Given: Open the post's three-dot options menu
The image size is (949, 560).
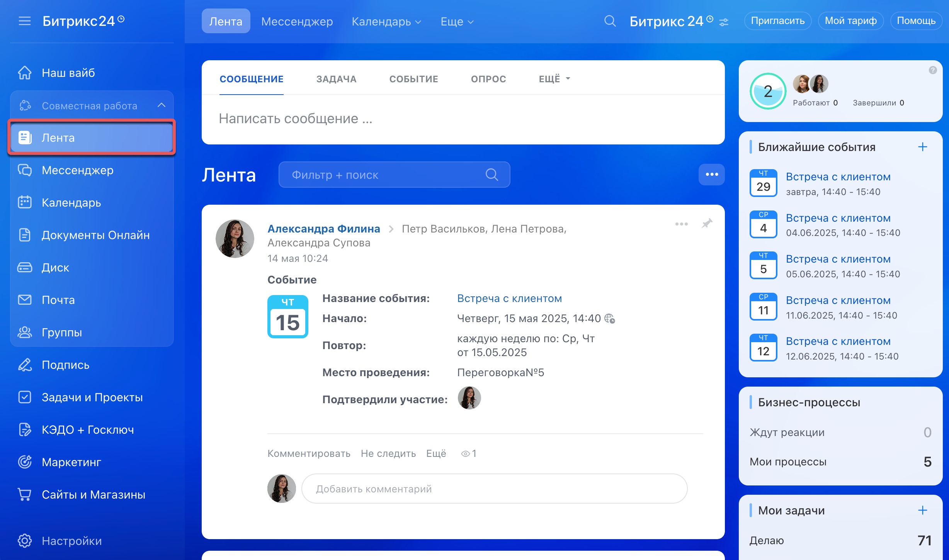Looking at the screenshot, I should (x=681, y=224).
